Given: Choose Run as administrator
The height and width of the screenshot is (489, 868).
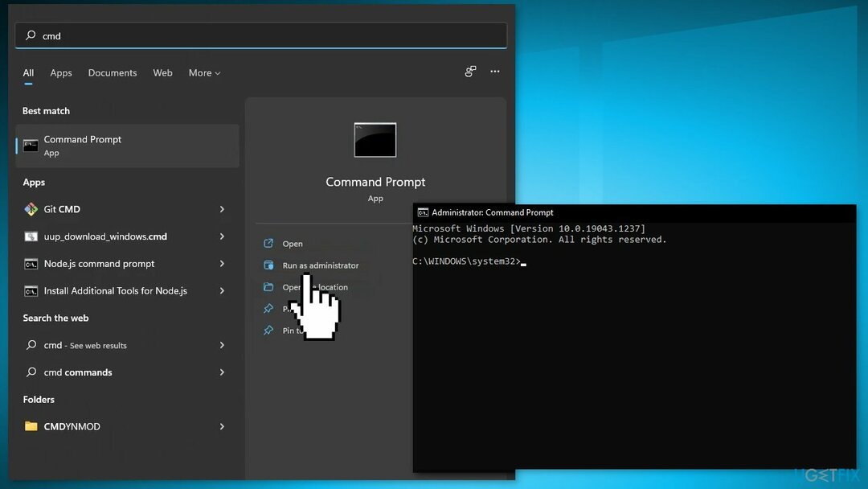Looking at the screenshot, I should pos(320,265).
